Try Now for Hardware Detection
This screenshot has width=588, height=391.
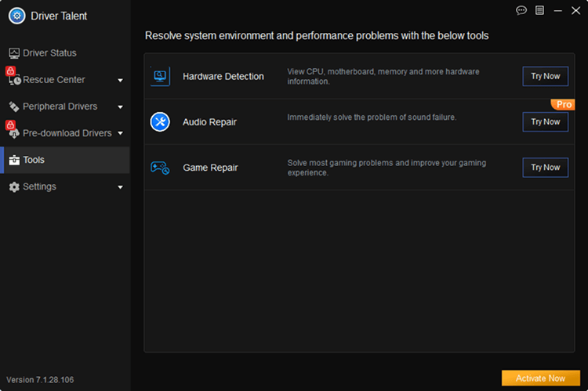pyautogui.click(x=545, y=77)
